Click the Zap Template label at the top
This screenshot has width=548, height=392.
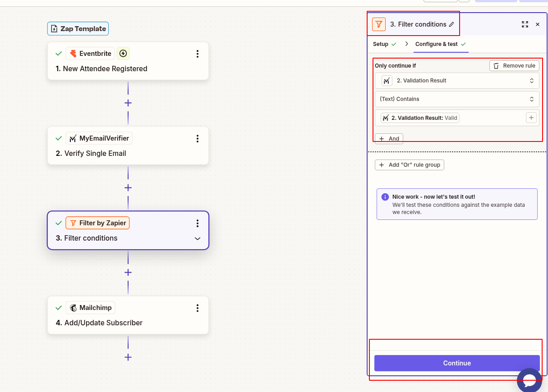78,28
